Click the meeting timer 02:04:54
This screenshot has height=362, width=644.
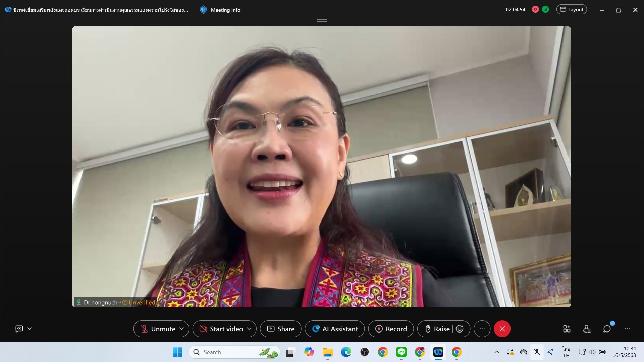point(516,10)
